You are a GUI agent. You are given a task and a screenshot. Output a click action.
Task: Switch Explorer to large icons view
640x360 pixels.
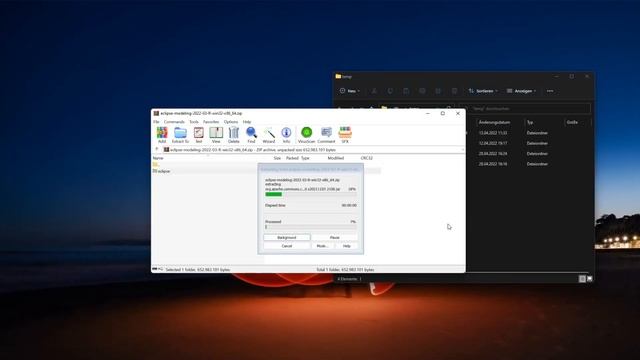tap(589, 279)
